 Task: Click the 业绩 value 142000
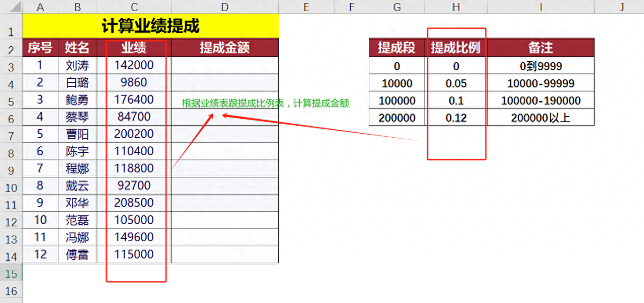[134, 65]
